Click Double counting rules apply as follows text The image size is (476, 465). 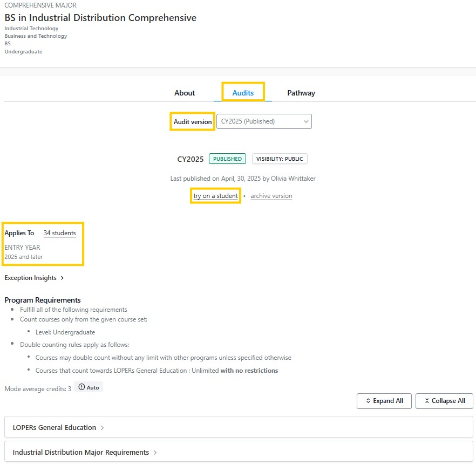(x=74, y=345)
